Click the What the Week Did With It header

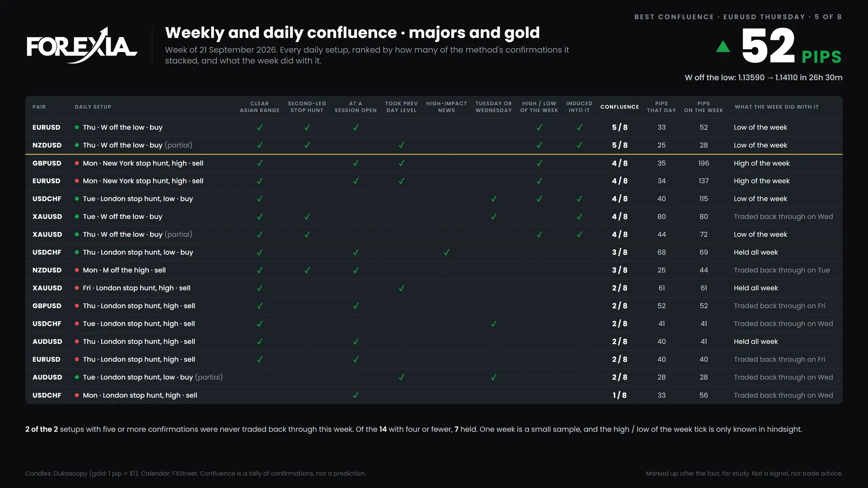[x=777, y=107]
